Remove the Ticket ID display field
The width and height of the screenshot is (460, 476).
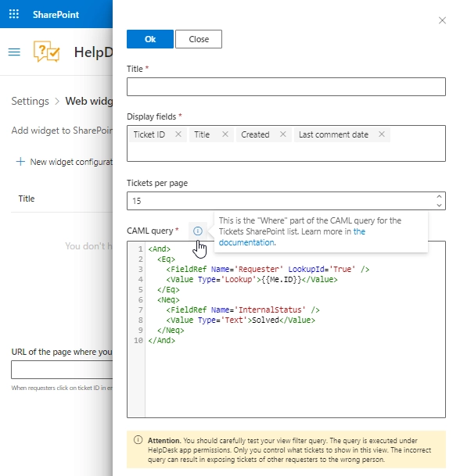[x=178, y=134]
